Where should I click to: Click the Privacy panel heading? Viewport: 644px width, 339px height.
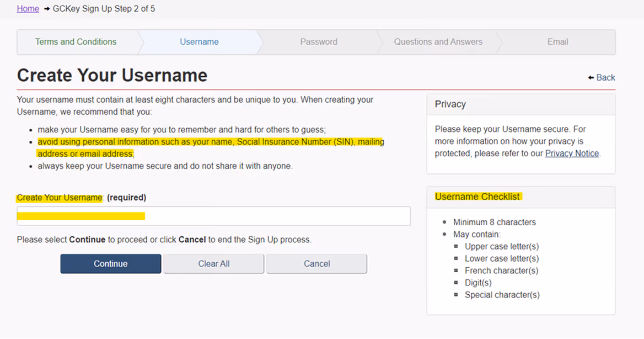(x=450, y=104)
